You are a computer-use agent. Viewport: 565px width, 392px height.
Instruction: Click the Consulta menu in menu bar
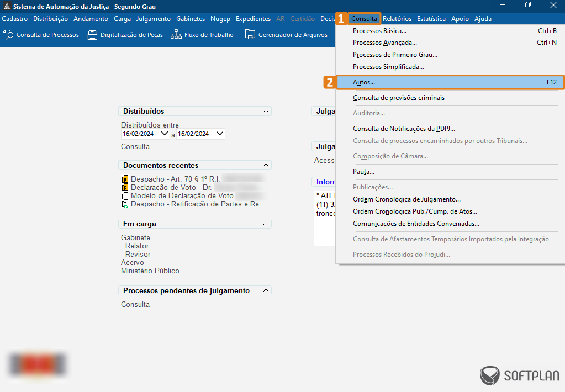click(x=365, y=19)
